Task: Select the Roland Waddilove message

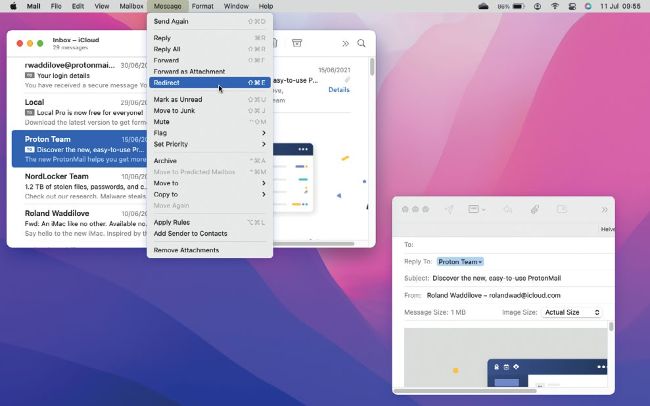Action: click(x=80, y=223)
